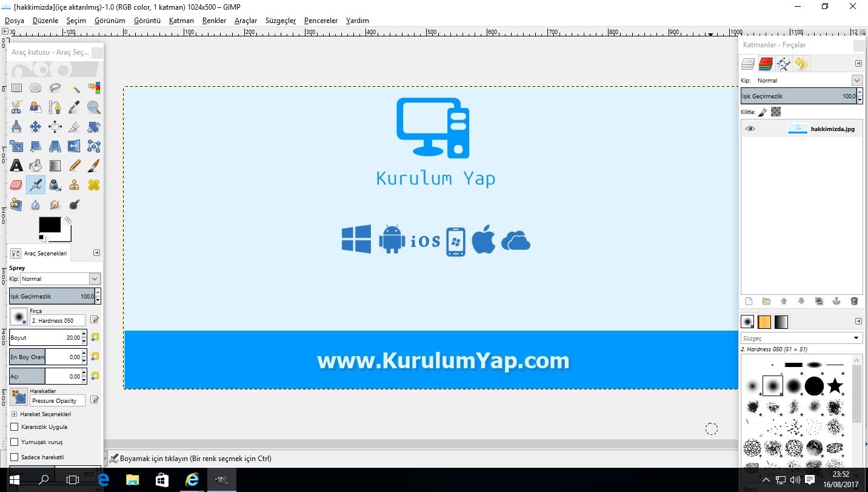Screen dimensions: 868x492
Task: Select the Select by Color tool
Action: coord(94,88)
